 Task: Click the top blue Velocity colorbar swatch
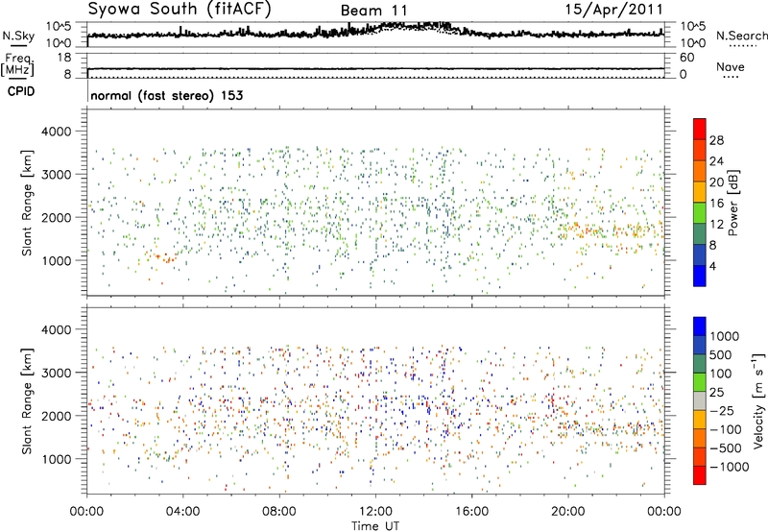700,326
